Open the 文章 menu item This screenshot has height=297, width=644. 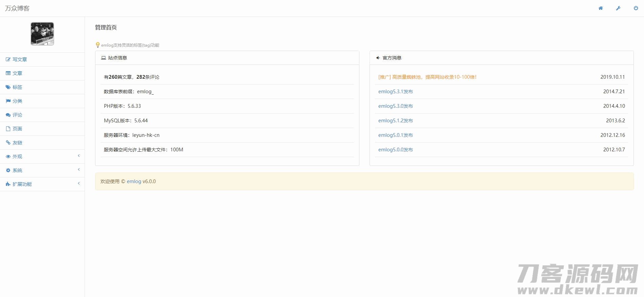click(x=17, y=73)
